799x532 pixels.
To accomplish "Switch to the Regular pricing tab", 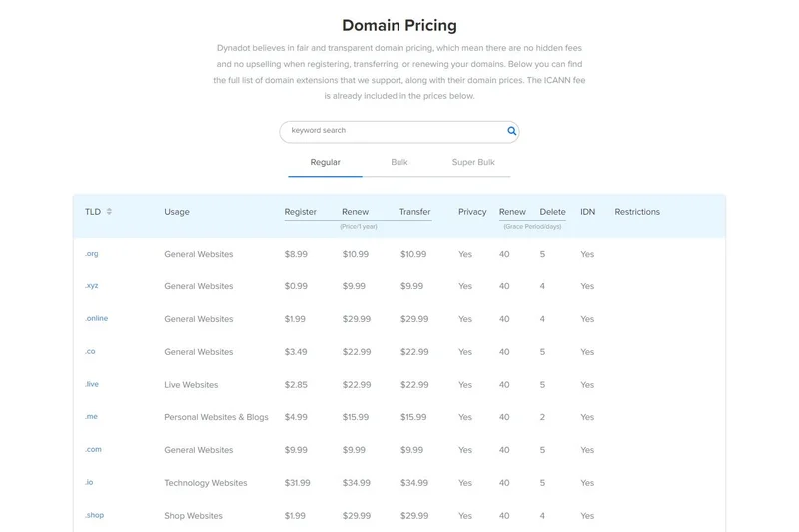I will click(325, 162).
